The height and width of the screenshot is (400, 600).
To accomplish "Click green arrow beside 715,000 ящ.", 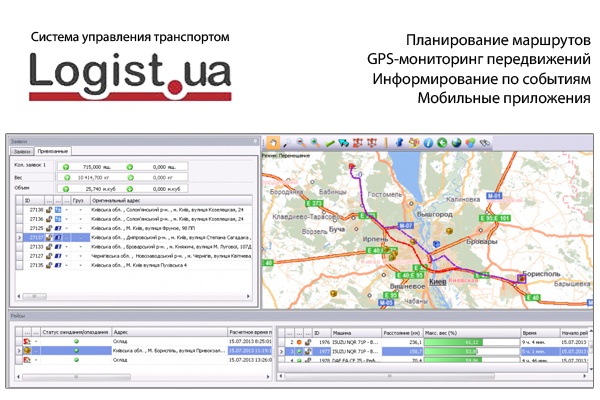I will tap(66, 167).
